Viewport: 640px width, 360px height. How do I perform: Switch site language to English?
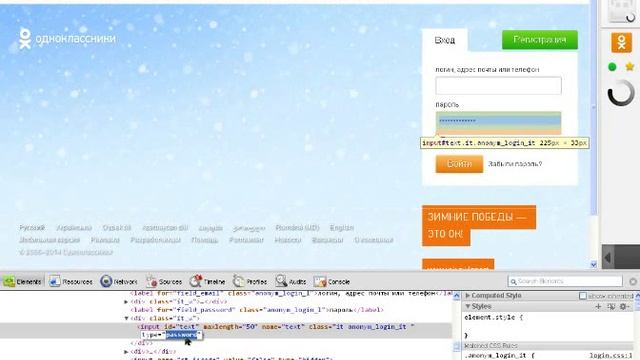[342, 228]
